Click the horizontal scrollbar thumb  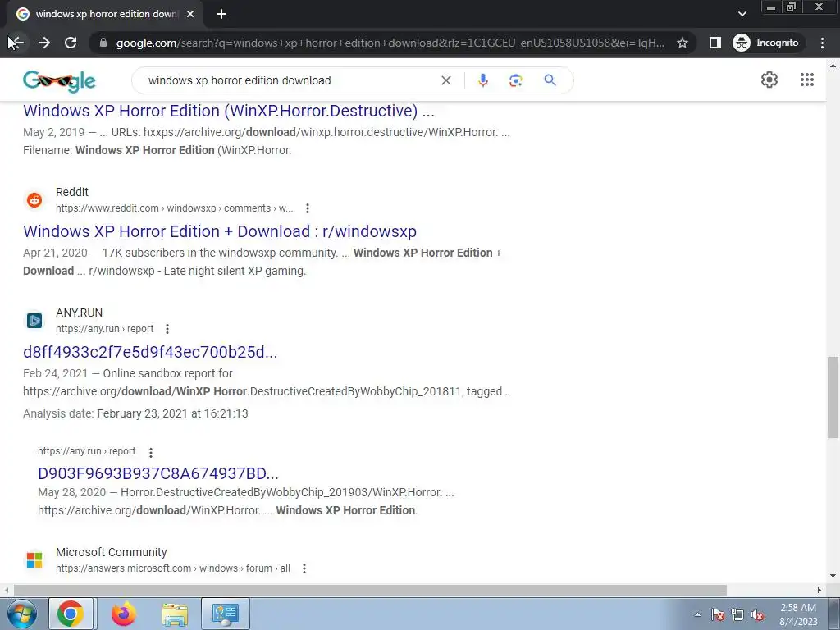[x=370, y=590]
